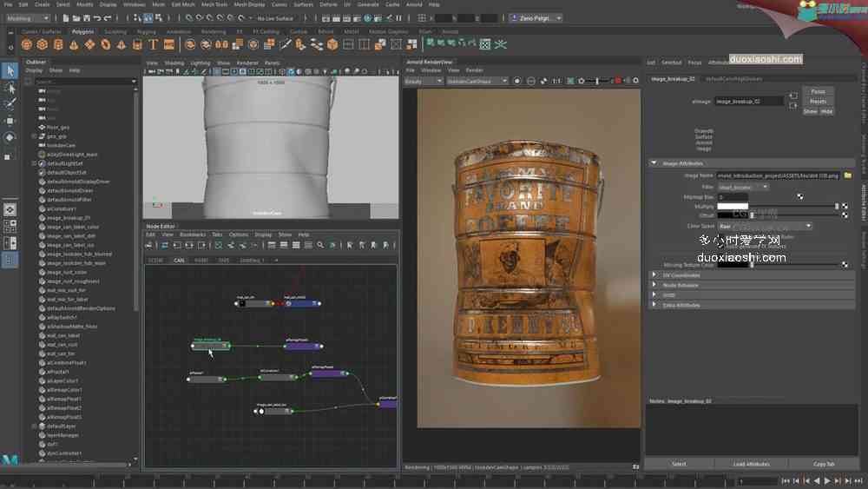Click the Missing Texture Color map checker button
The image size is (868, 489).
(x=845, y=265)
